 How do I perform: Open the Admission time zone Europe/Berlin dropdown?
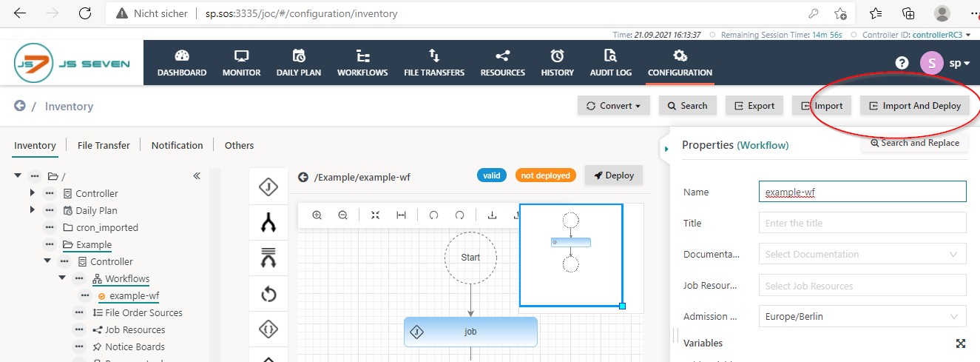pos(862,317)
